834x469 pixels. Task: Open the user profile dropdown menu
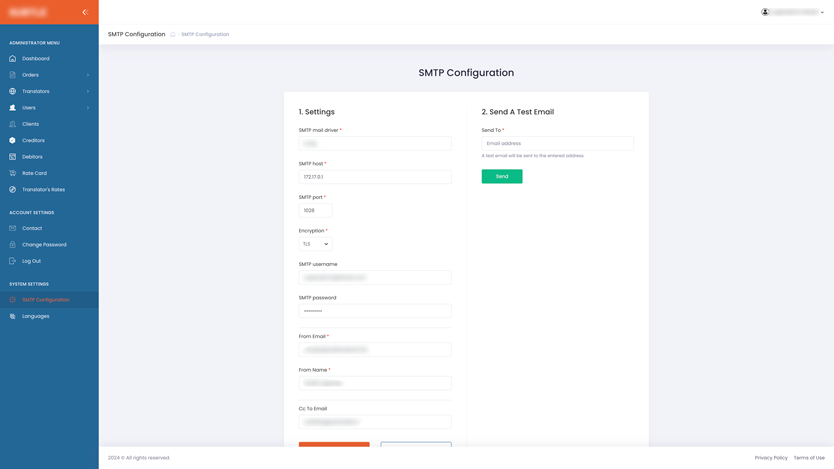coord(793,12)
